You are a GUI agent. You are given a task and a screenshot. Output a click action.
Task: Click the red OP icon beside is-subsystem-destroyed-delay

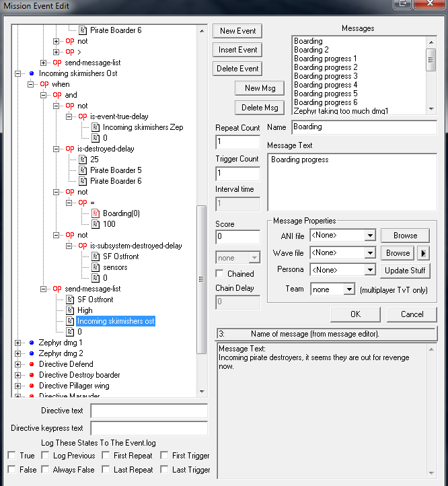pos(83,246)
